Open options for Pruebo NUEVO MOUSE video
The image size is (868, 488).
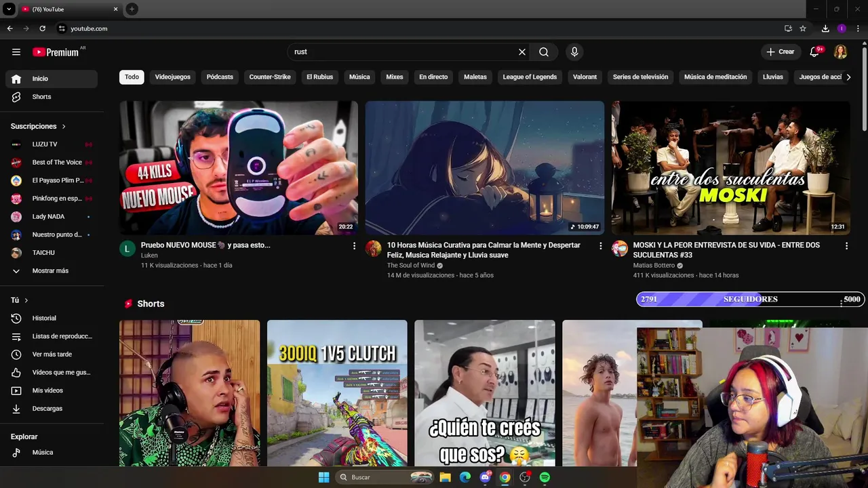point(354,246)
